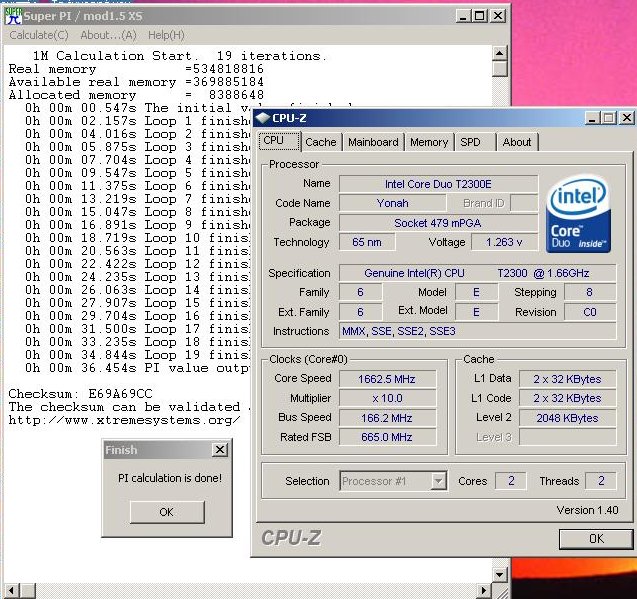Screen dimensions: 637x599
Task: Click Super PI vertical scrollbar up arrow
Action: click(499, 53)
